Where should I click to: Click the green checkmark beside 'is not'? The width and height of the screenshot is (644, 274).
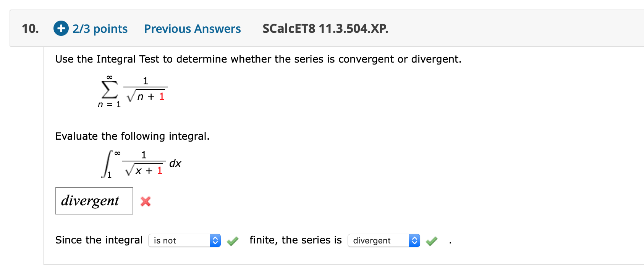[233, 240]
